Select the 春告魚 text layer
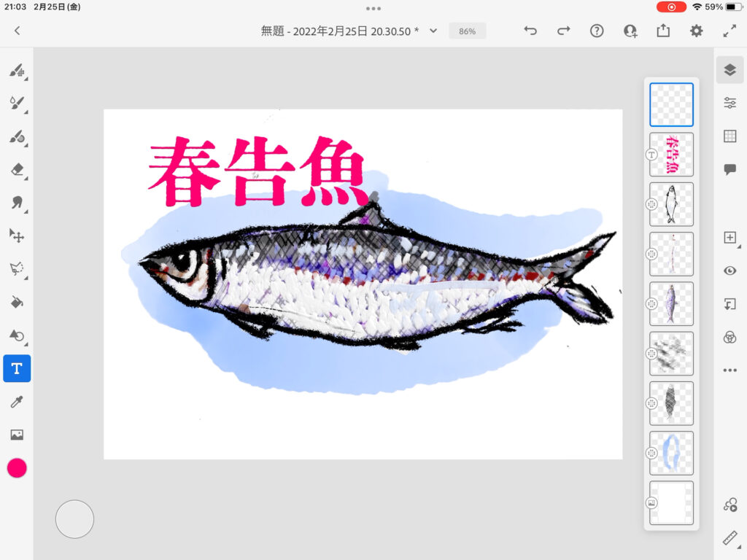 [x=671, y=155]
